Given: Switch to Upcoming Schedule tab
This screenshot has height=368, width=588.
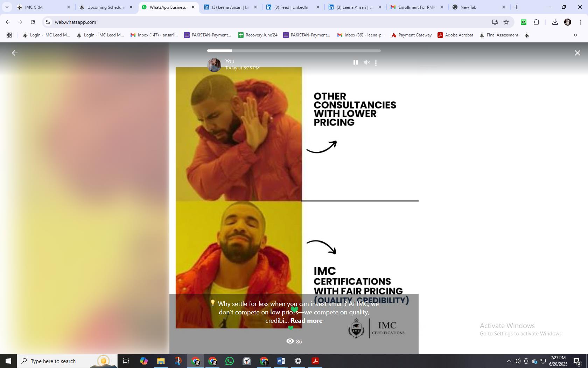Looking at the screenshot, I should tap(106, 7).
